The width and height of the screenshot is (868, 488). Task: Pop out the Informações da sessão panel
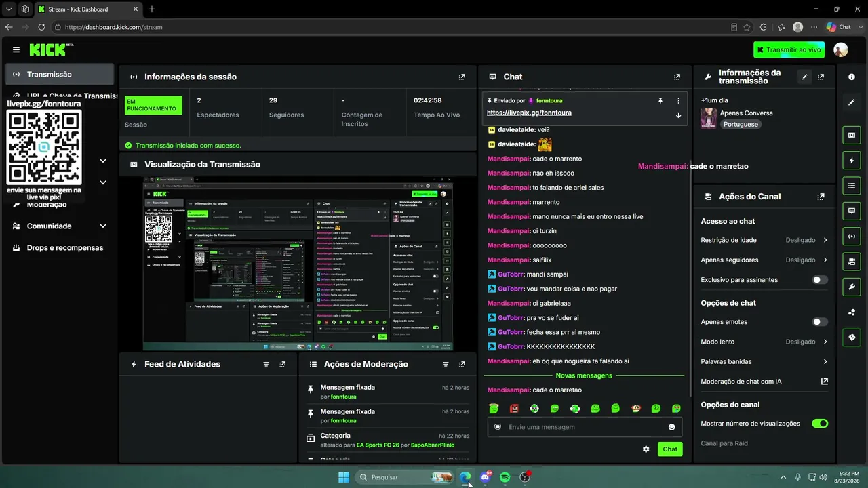462,77
